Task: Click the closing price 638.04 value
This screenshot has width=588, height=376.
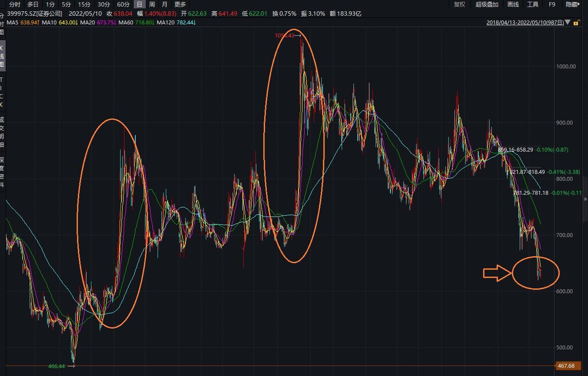Action: [123, 14]
